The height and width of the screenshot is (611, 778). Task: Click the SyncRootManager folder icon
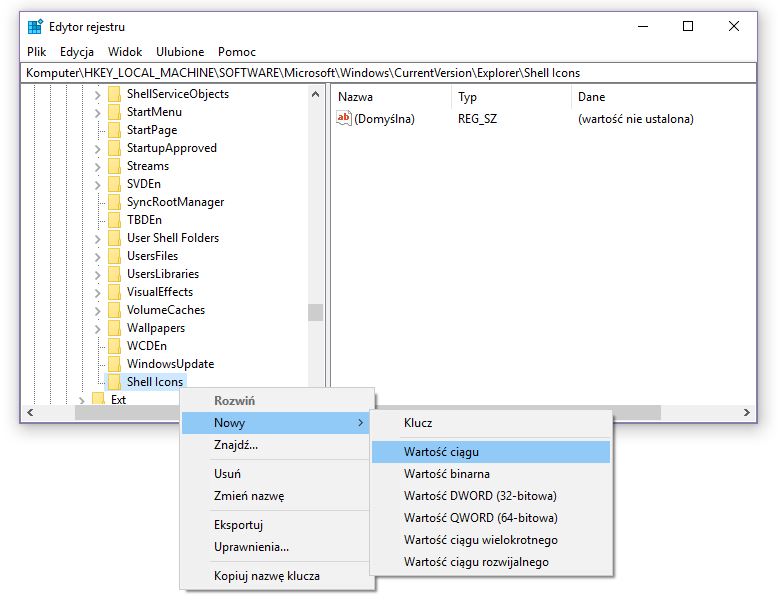(x=114, y=202)
